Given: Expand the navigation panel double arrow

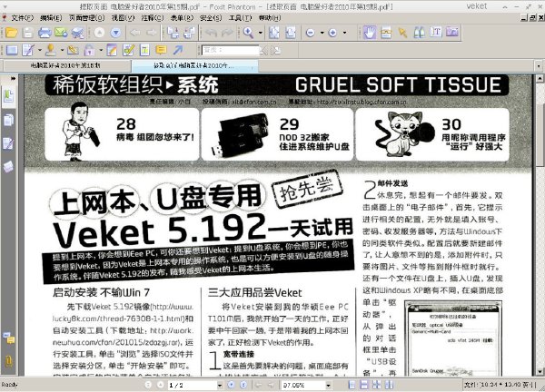Looking at the screenshot, I should 13,78.
